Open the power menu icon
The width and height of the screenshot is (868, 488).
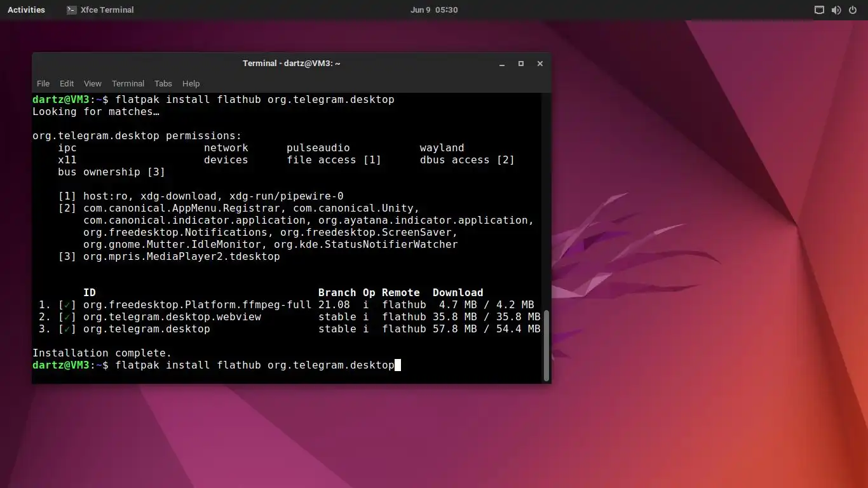point(852,10)
